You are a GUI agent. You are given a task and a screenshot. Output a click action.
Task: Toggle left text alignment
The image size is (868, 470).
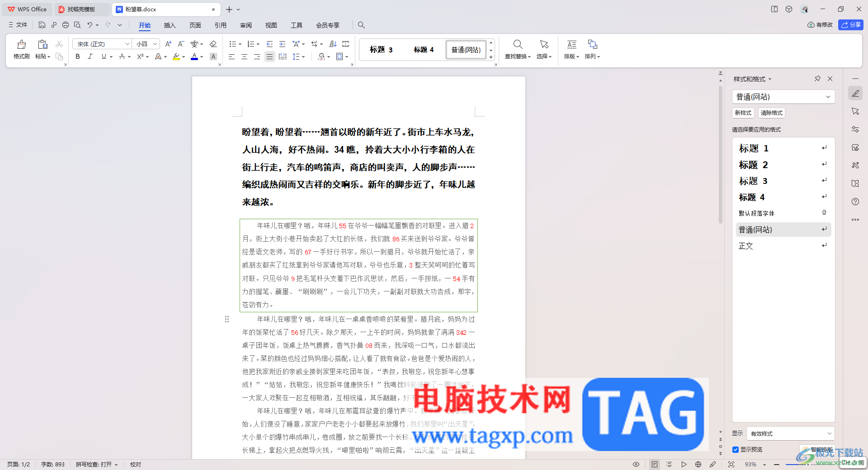(x=231, y=56)
